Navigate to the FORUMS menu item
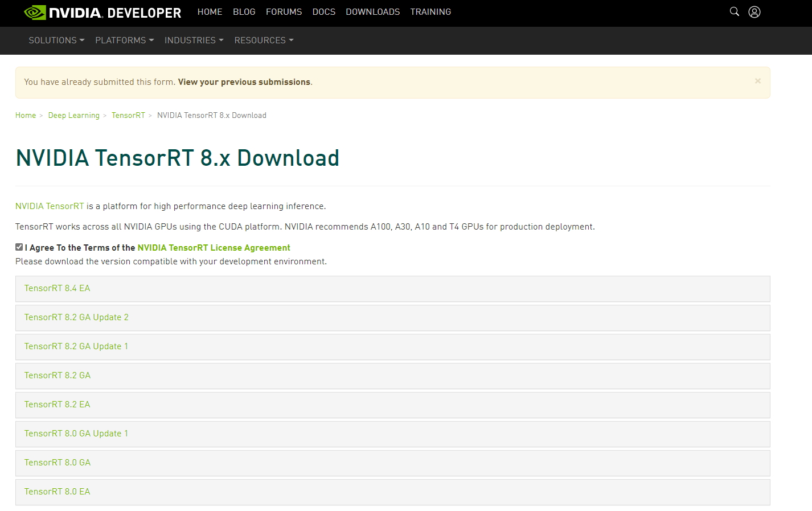 284,11
